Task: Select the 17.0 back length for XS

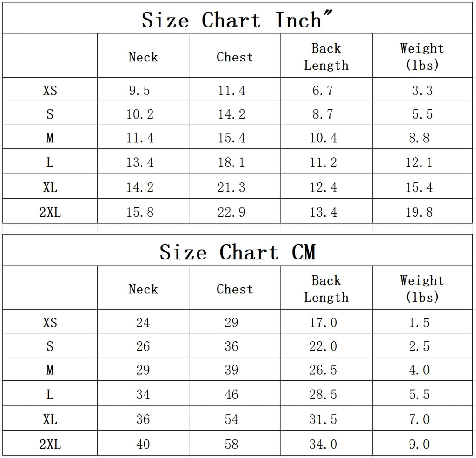Action: [324, 322]
